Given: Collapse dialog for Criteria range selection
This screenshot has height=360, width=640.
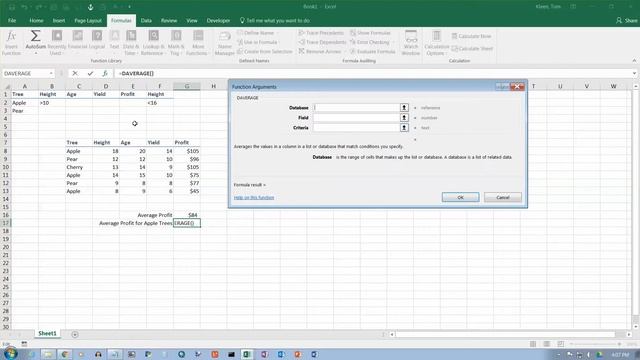Looking at the screenshot, I should coord(404,128).
